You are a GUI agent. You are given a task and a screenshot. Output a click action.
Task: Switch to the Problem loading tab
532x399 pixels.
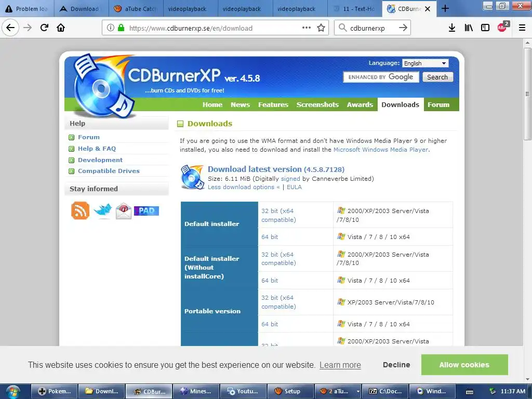[27, 9]
